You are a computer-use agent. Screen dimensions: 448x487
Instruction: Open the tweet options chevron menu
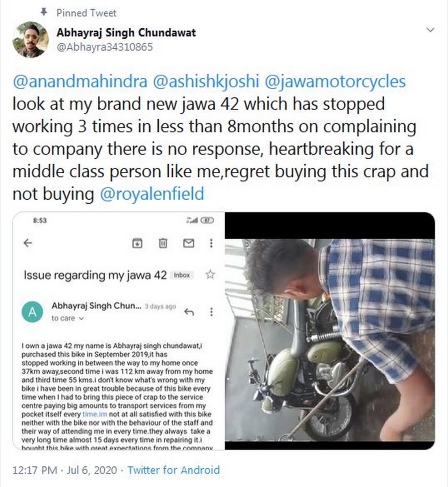431,30
